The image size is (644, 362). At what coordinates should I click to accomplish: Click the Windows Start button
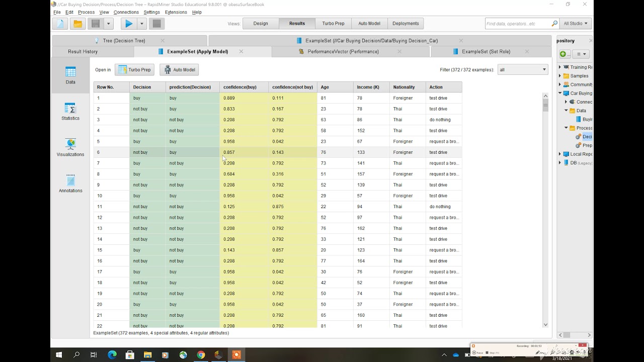(x=59, y=355)
